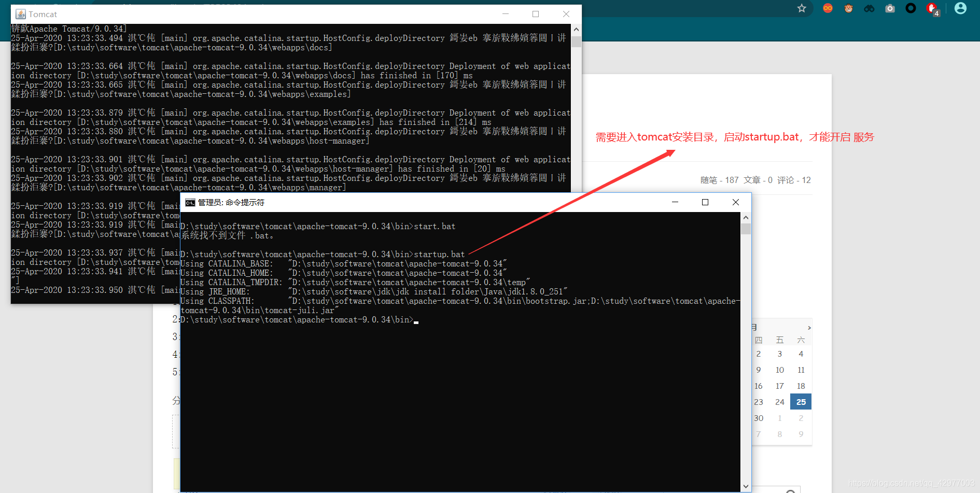Select date 18 in the calendar
This screenshot has width=980, height=493.
[801, 386]
